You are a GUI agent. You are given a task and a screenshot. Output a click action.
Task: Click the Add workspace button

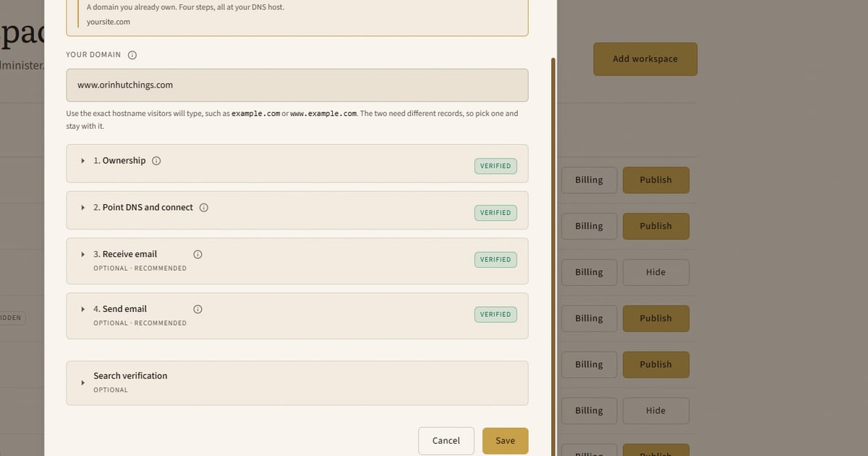tap(645, 59)
